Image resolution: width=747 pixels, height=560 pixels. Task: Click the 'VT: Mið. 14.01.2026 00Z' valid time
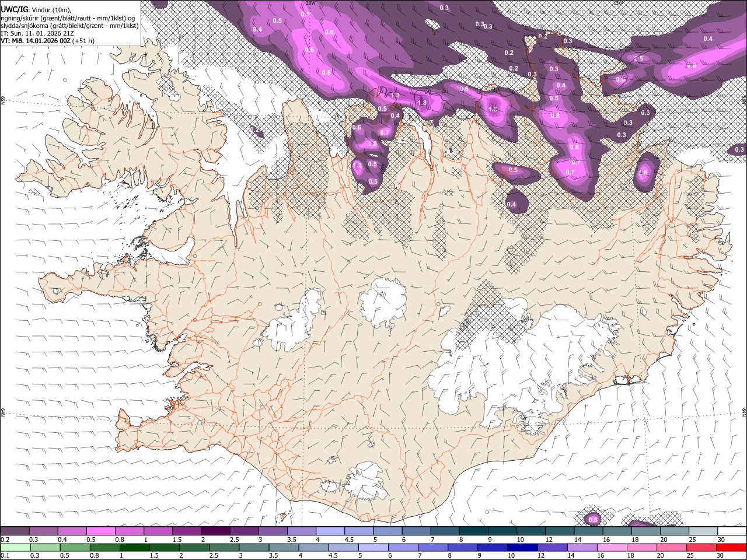coord(36,41)
